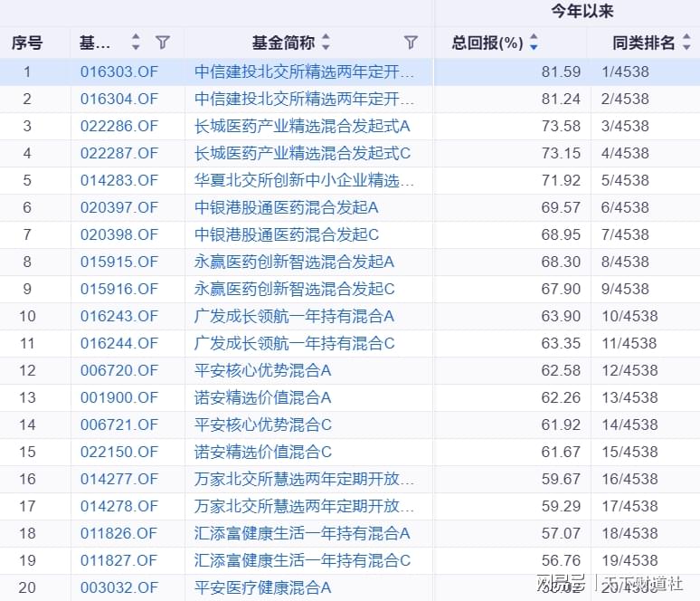This screenshot has width=700, height=601.
Task: Open fund 汇添富健康生活一年持有混合A
Action: coord(302,533)
